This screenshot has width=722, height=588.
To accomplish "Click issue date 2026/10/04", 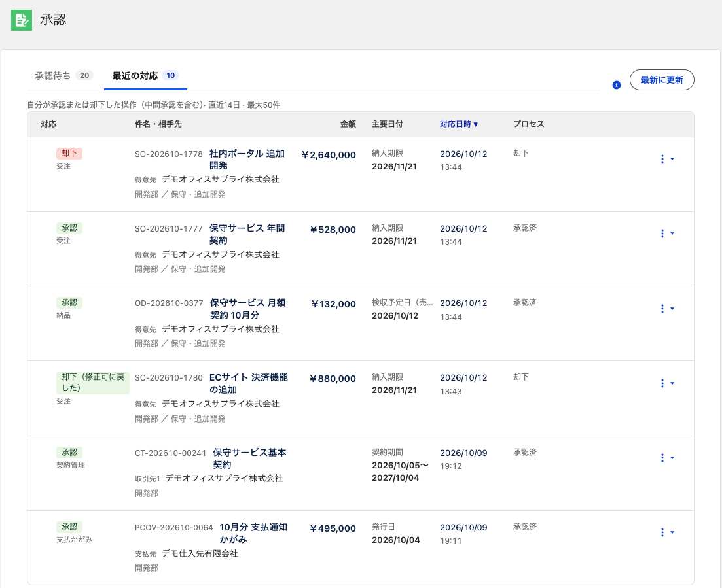I will pyautogui.click(x=396, y=540).
